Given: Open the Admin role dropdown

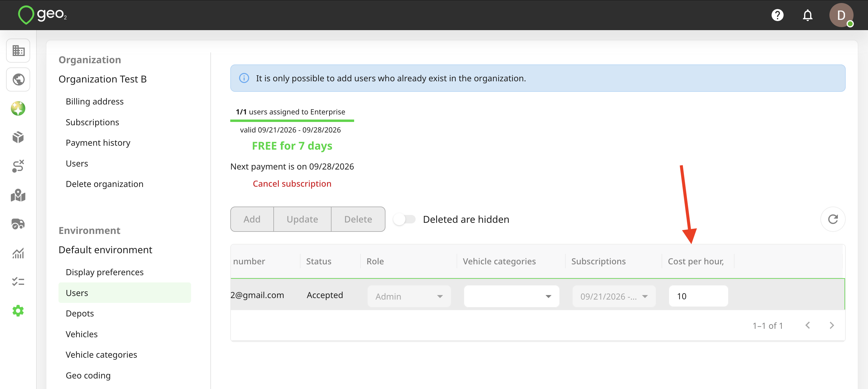Looking at the screenshot, I should [409, 296].
